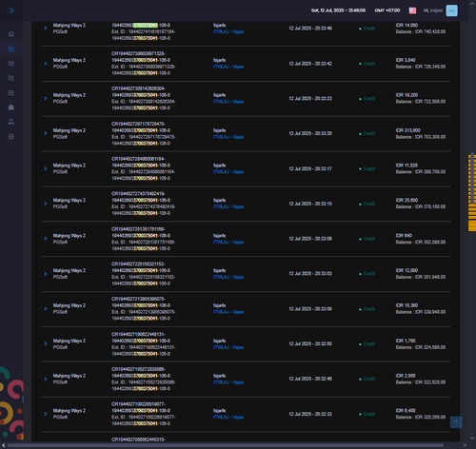This screenshot has height=449, width=476.
Task: Click Credit status in the 20:32:33 row
Action: (x=369, y=414)
